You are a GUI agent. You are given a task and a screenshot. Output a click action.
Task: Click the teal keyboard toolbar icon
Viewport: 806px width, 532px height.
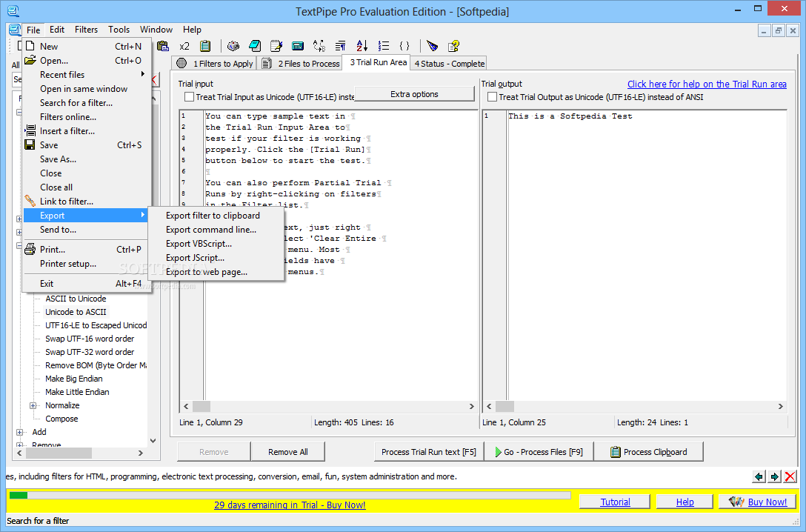pos(298,46)
